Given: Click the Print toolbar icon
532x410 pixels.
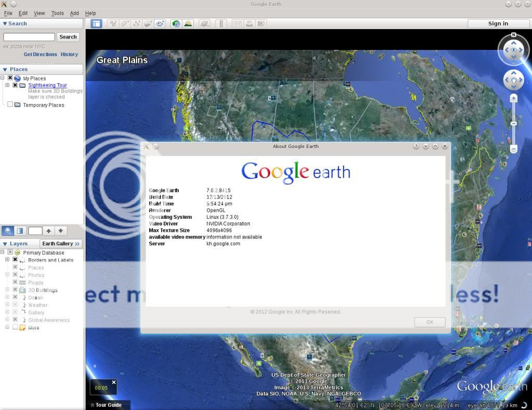Looking at the screenshot, I should pos(249,24).
